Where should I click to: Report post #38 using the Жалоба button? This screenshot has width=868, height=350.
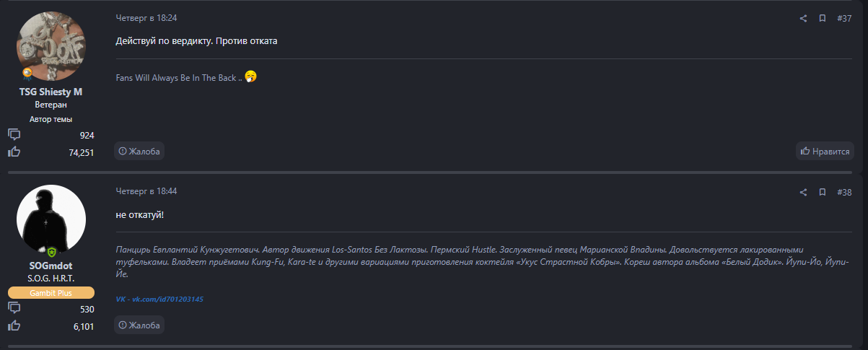[139, 325]
